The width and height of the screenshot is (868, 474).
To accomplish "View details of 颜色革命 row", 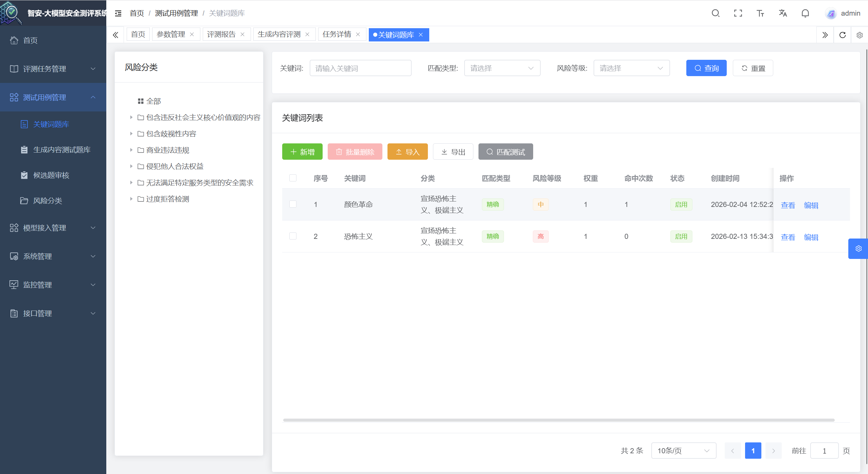I will click(788, 205).
